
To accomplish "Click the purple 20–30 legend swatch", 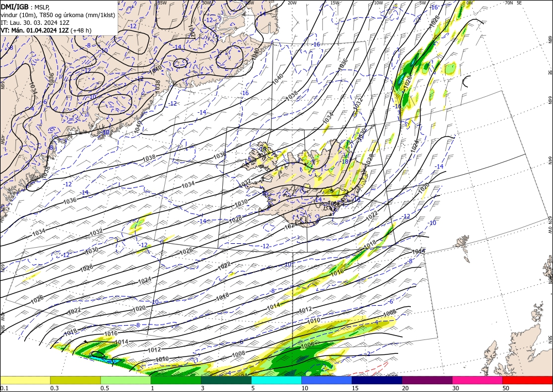I will (x=427, y=380).
